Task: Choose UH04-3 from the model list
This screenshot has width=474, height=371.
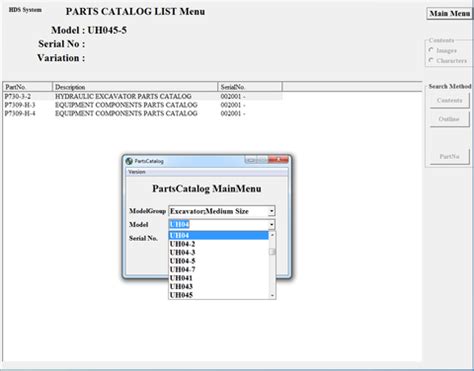Action: click(219, 252)
